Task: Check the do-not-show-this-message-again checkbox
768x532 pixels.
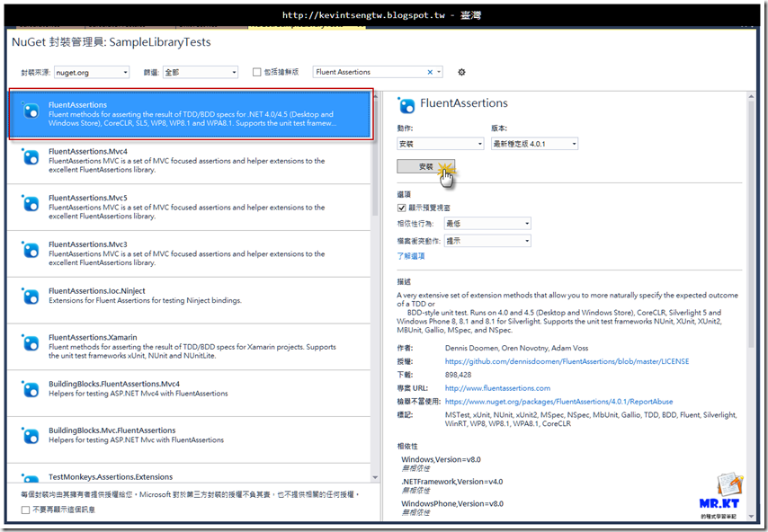Action: 25,510
